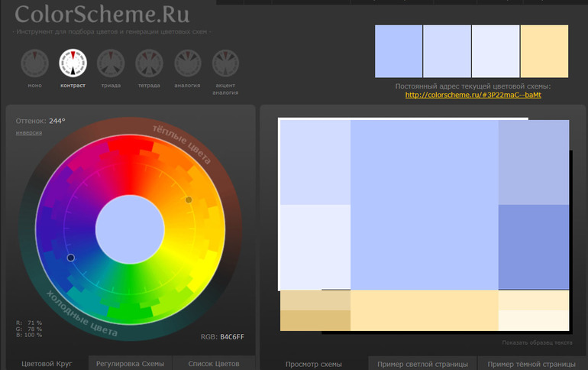Open Пример тёмной страницы tab

pyautogui.click(x=531, y=364)
